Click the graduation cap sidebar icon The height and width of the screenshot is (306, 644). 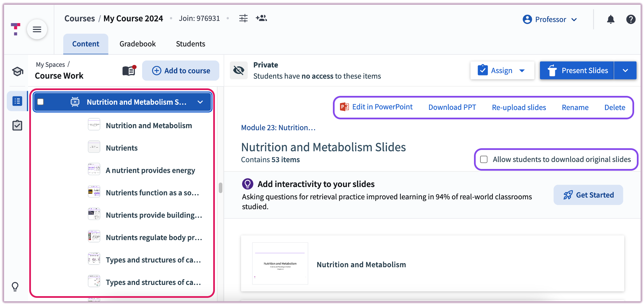coord(17,71)
